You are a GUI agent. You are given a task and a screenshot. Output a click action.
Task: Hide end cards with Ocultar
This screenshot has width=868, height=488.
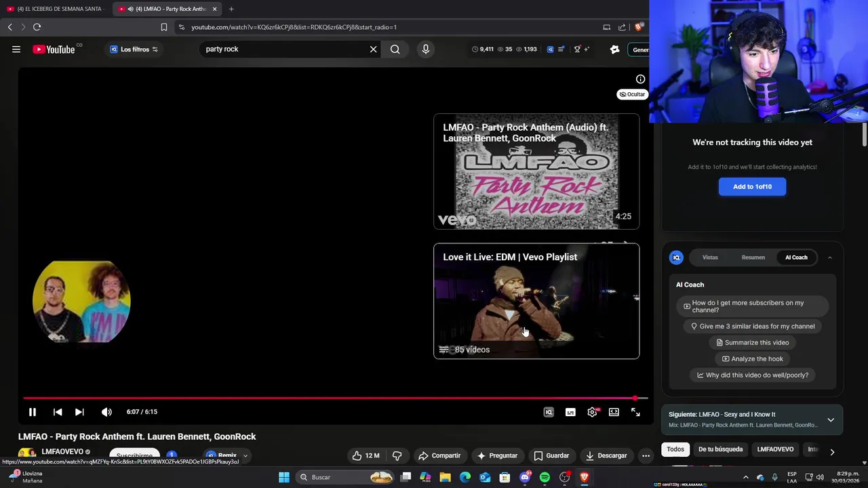[x=632, y=94]
